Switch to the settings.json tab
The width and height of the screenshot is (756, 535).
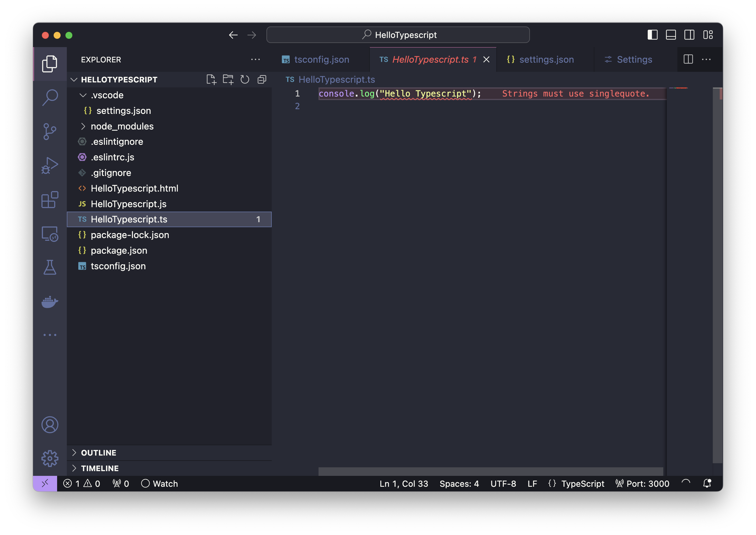[x=546, y=60]
